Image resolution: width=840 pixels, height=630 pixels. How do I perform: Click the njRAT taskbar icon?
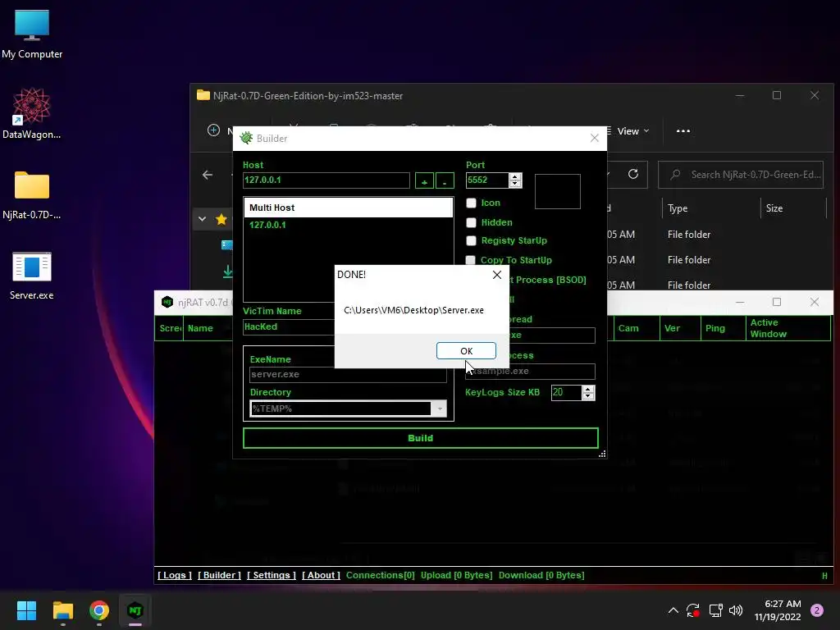tap(135, 610)
